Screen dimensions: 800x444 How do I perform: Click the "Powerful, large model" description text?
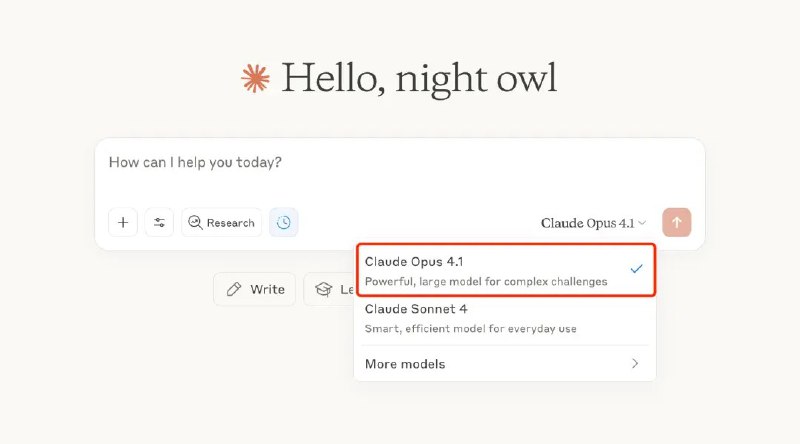486,282
